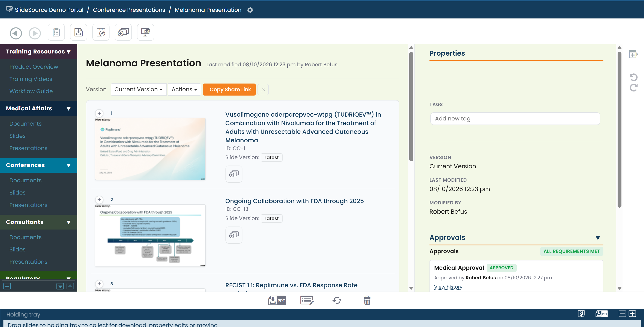644x327 pixels.
Task: Click the edit notes icon in bottom bar
Action: tap(307, 300)
